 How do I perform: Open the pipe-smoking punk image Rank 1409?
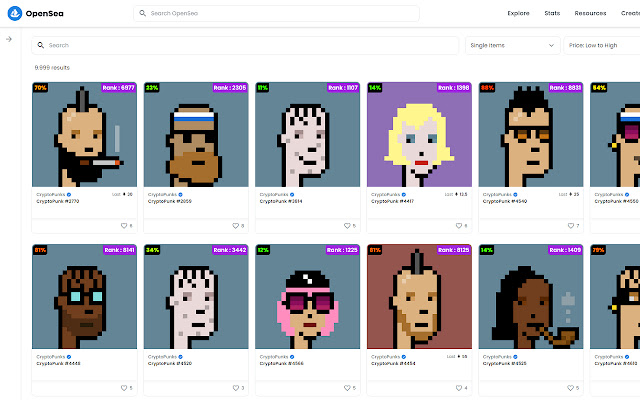(531, 297)
